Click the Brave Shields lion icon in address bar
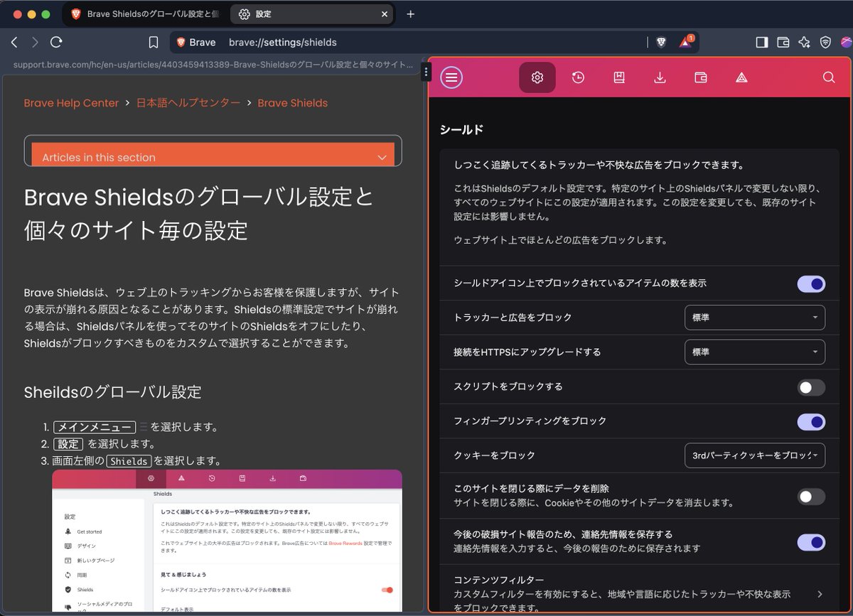 tap(661, 42)
